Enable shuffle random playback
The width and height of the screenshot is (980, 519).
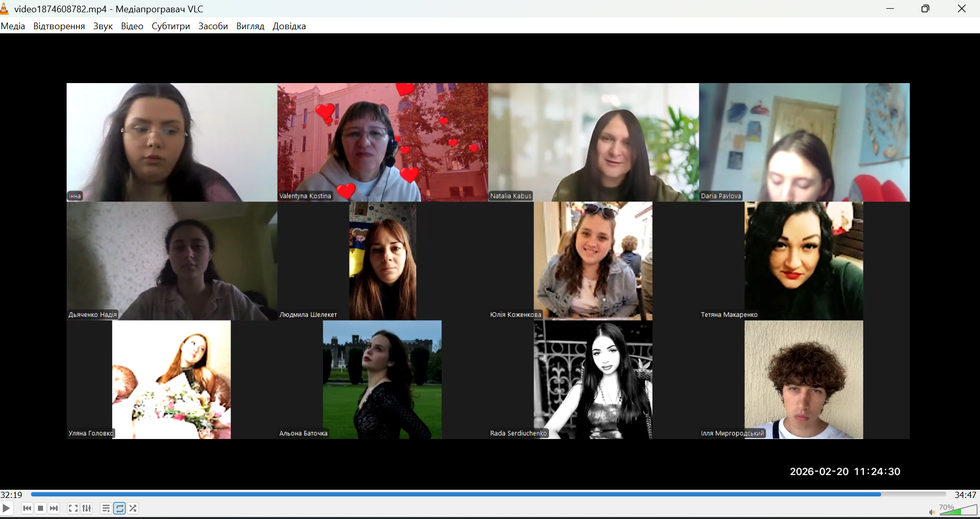pyautogui.click(x=133, y=508)
